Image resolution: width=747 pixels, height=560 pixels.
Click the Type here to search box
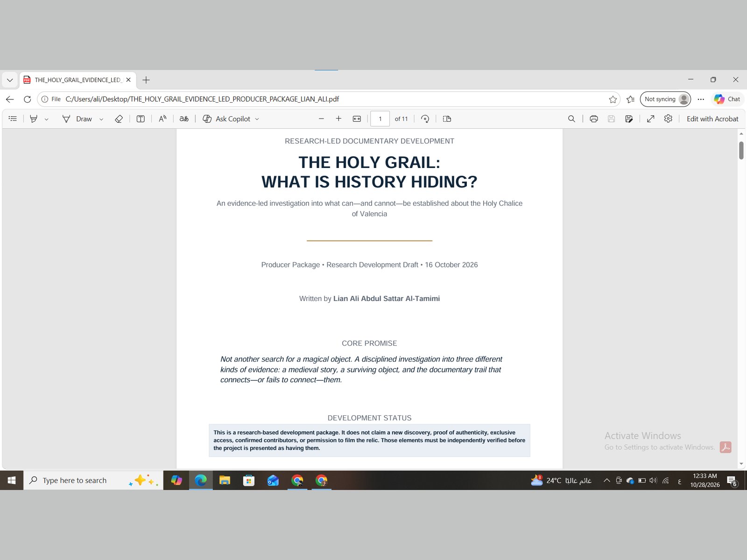click(93, 480)
